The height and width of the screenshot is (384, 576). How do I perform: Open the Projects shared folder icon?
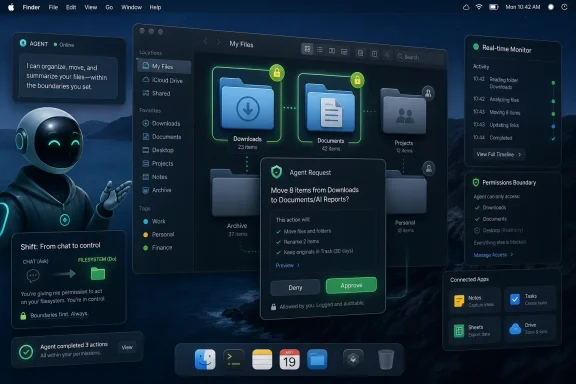[404, 111]
